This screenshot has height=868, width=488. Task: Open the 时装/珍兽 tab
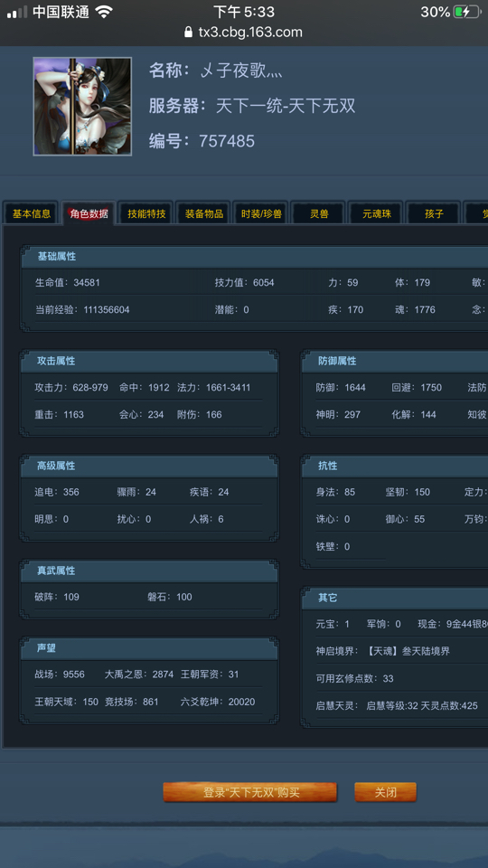262,213
